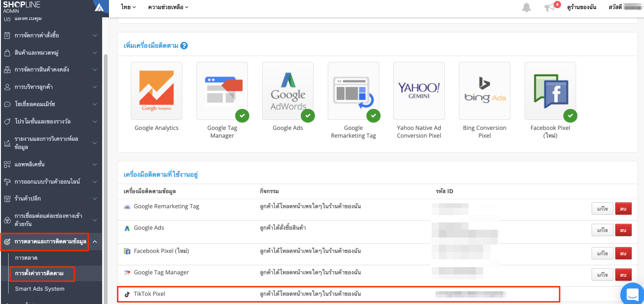Click ดูร้านของฉัน view my store link

coord(582,7)
